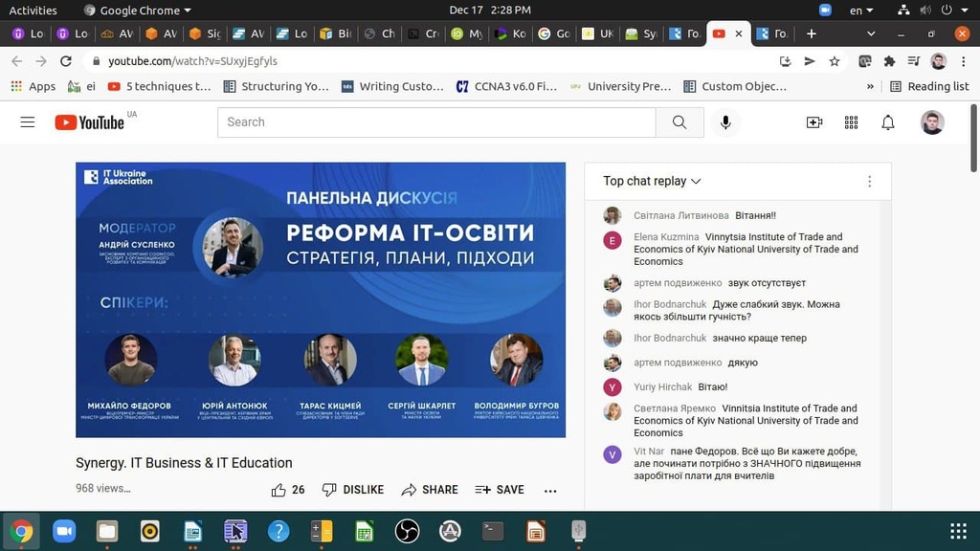Image resolution: width=980 pixels, height=551 pixels.
Task: Open the YouTube hamburger guide menu
Action: click(27, 122)
